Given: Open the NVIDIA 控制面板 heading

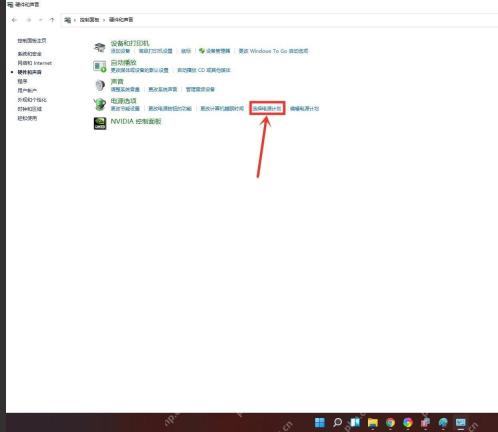Looking at the screenshot, I should 136,121.
